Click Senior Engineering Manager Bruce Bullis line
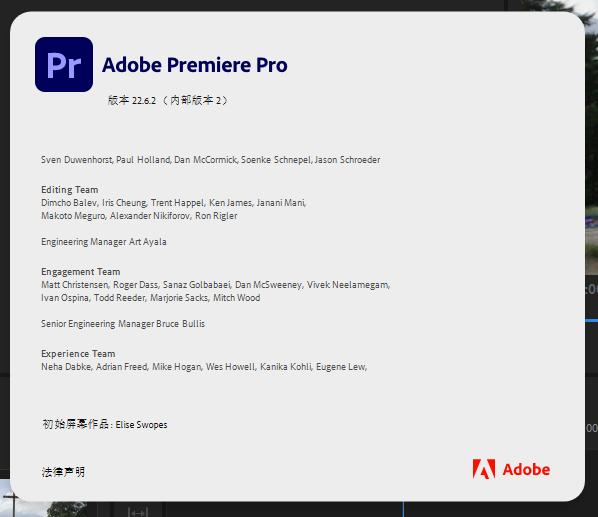 [x=123, y=324]
